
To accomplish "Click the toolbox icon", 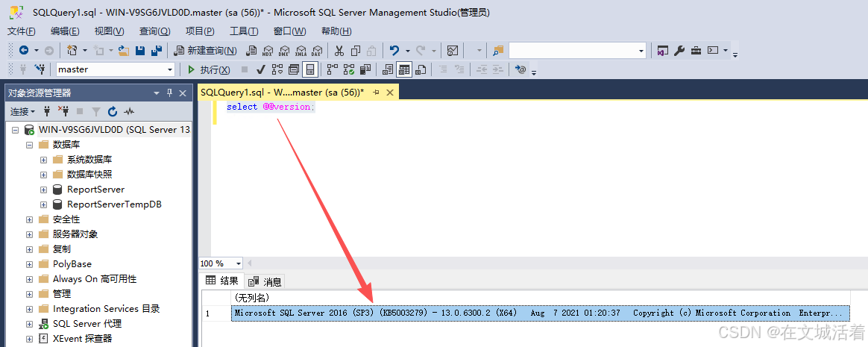I will (696, 51).
